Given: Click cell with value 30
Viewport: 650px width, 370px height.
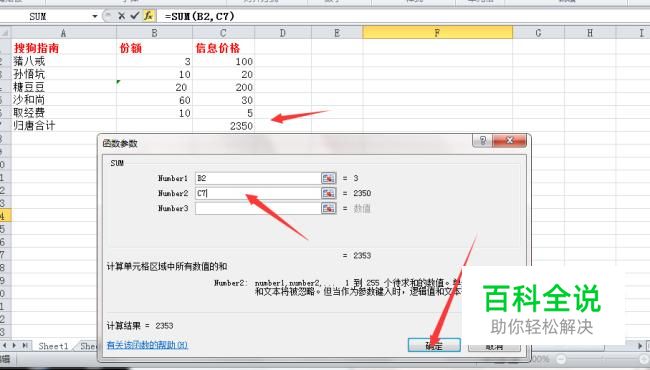Looking at the screenshot, I should pyautogui.click(x=223, y=100).
